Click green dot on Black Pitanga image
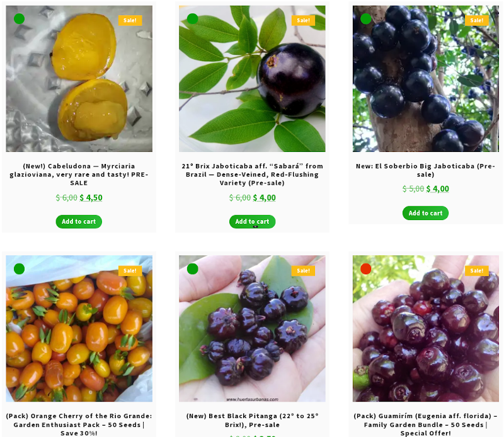This screenshot has height=437, width=504. tap(193, 269)
